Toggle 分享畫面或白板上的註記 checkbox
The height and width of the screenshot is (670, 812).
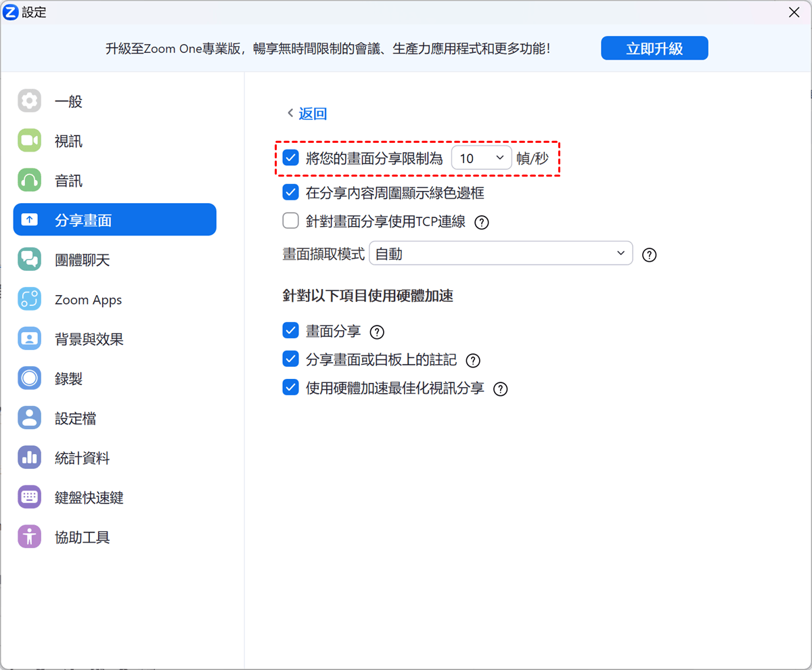290,359
